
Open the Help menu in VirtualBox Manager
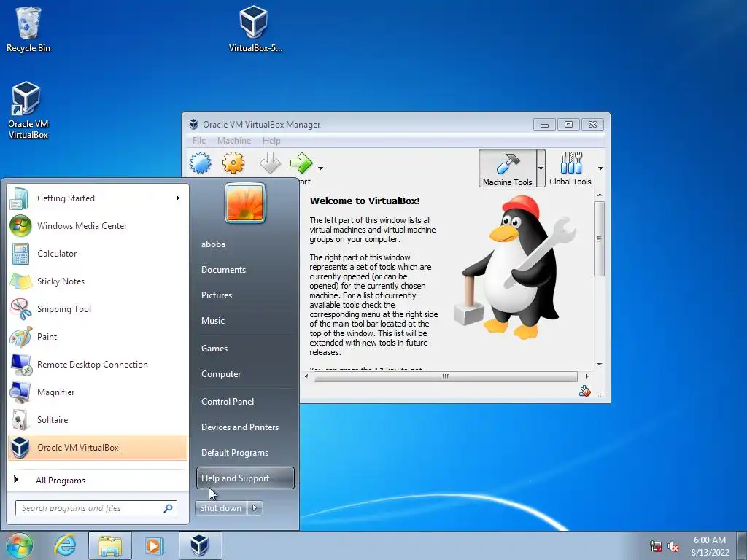tap(271, 141)
